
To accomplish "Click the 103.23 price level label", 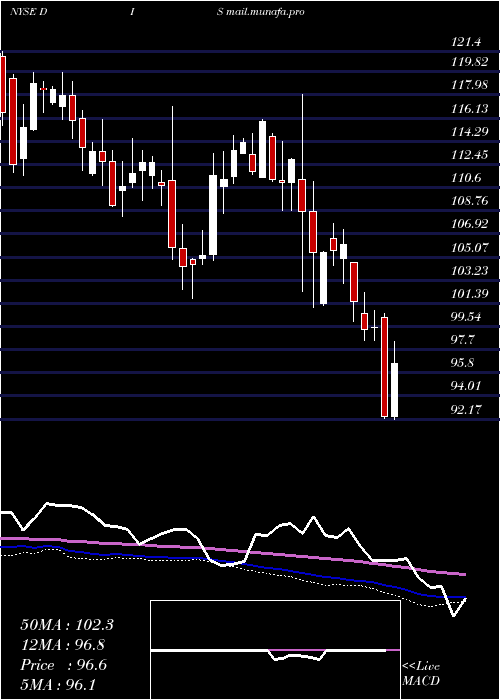I will pos(470,271).
